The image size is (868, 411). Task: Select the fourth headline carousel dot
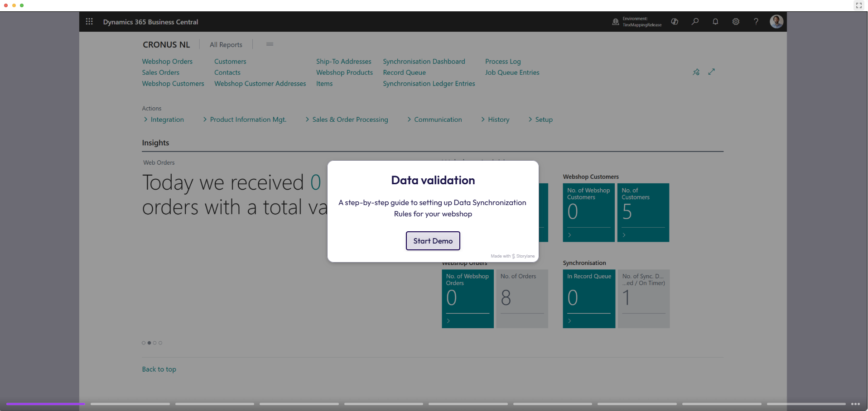coord(160,343)
